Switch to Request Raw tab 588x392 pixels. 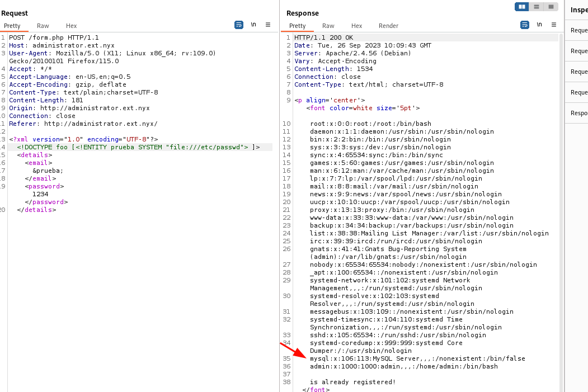point(43,26)
